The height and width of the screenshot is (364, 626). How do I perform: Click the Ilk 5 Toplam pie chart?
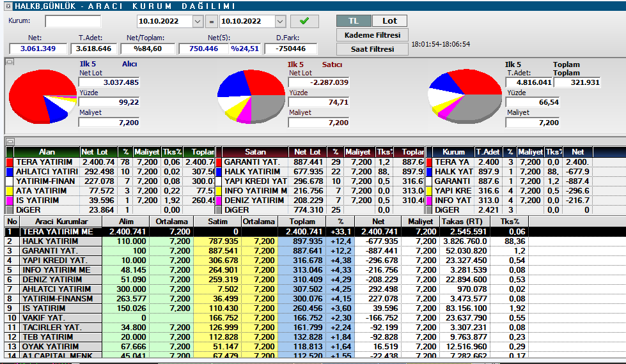tap(465, 96)
